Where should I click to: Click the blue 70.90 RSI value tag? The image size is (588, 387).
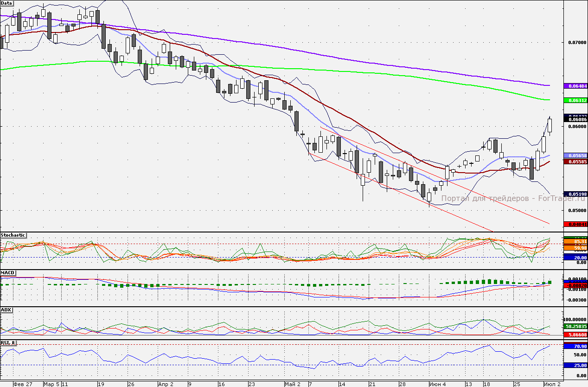point(575,346)
